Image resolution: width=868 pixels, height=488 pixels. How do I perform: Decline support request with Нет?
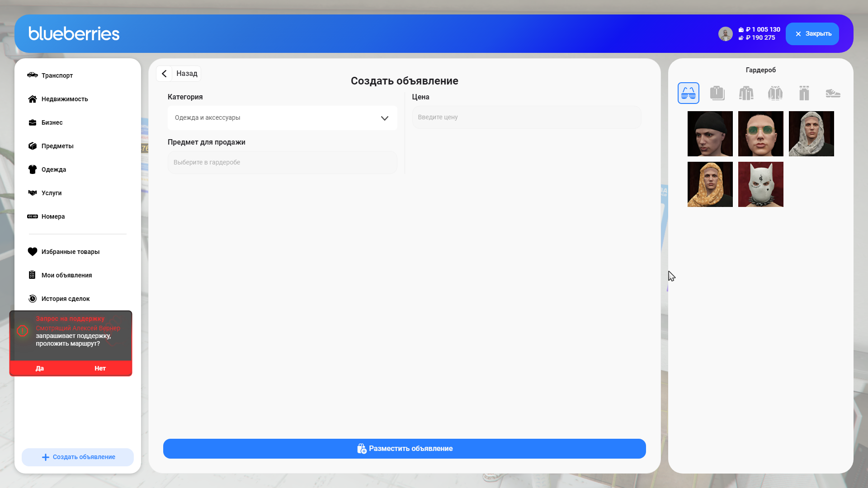[100, 368]
